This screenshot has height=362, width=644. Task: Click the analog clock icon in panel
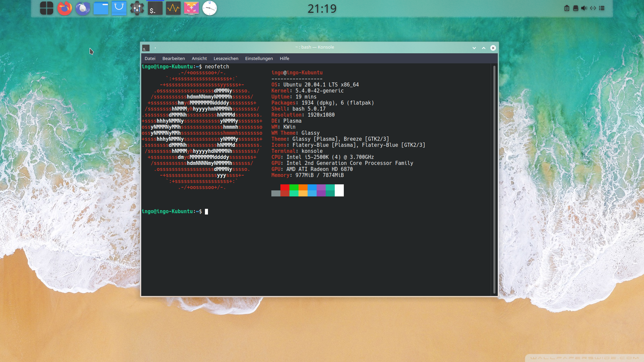coord(210,8)
